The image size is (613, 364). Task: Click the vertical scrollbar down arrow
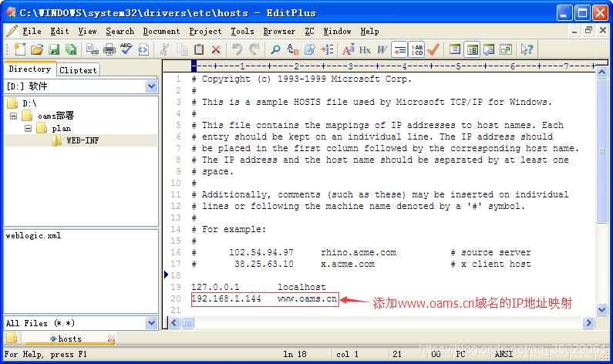tap(601, 310)
